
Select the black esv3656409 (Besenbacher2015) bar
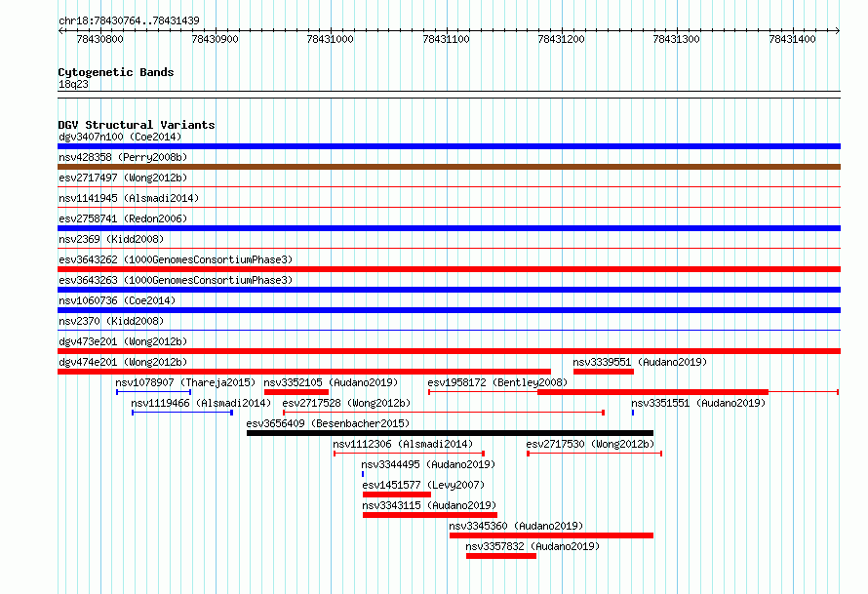click(x=450, y=433)
